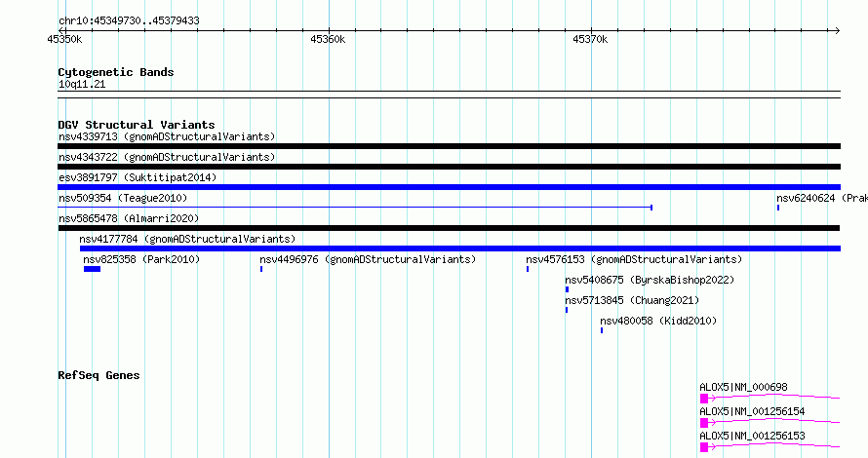Select the small nsv6240624 blue marker
The height and width of the screenshot is (458, 868).
(777, 208)
